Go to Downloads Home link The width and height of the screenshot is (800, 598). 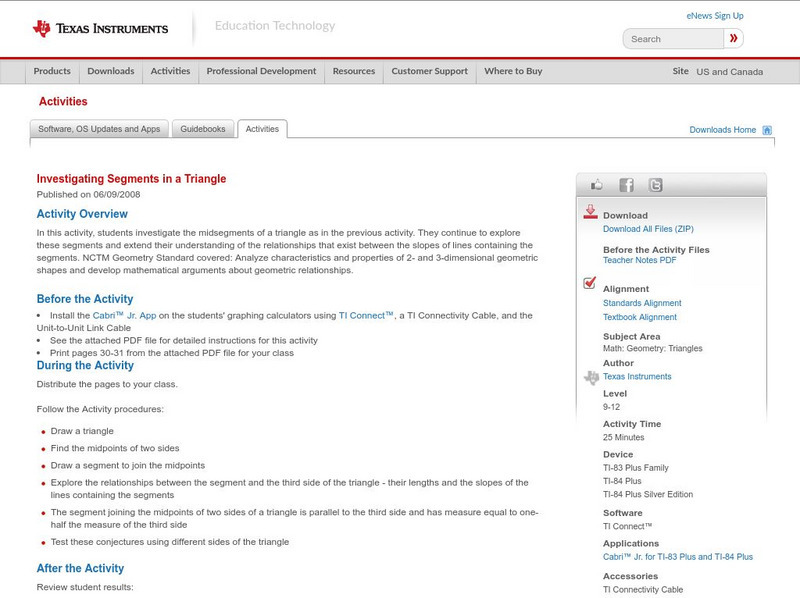(x=722, y=130)
